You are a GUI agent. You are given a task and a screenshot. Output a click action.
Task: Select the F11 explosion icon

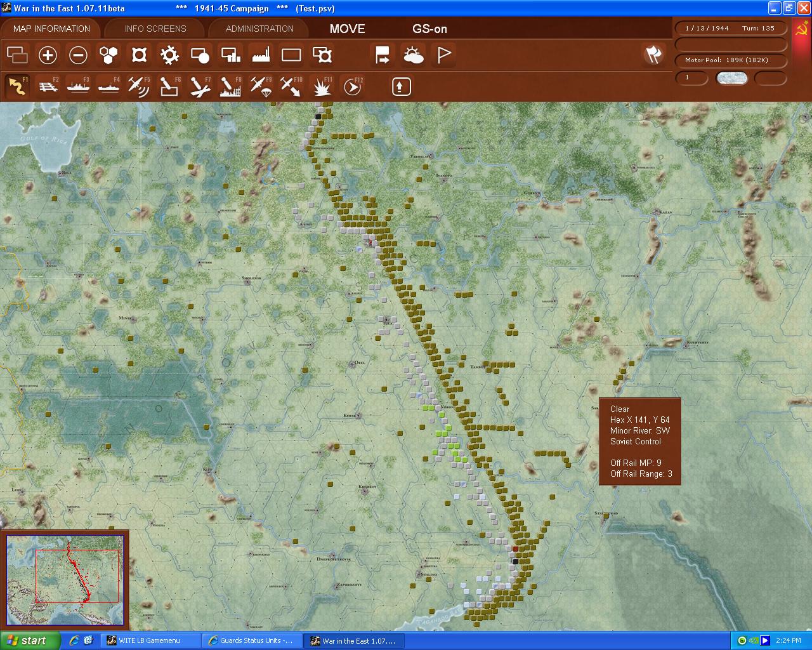click(322, 86)
